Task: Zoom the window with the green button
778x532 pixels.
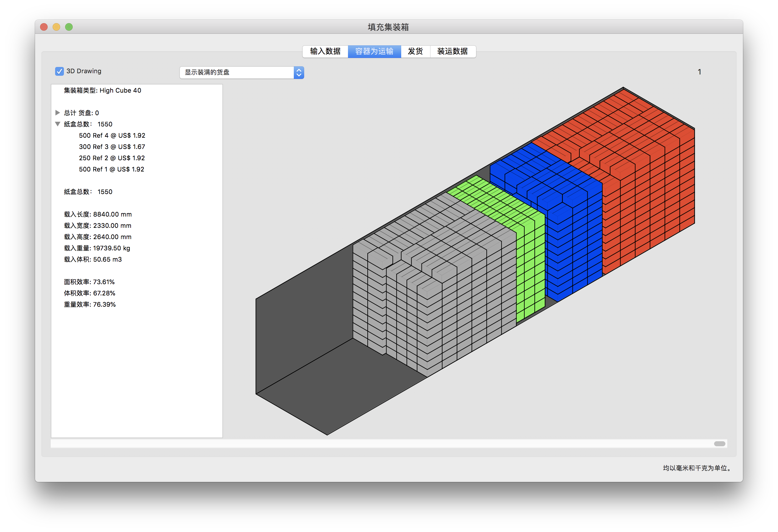Action: 69,27
